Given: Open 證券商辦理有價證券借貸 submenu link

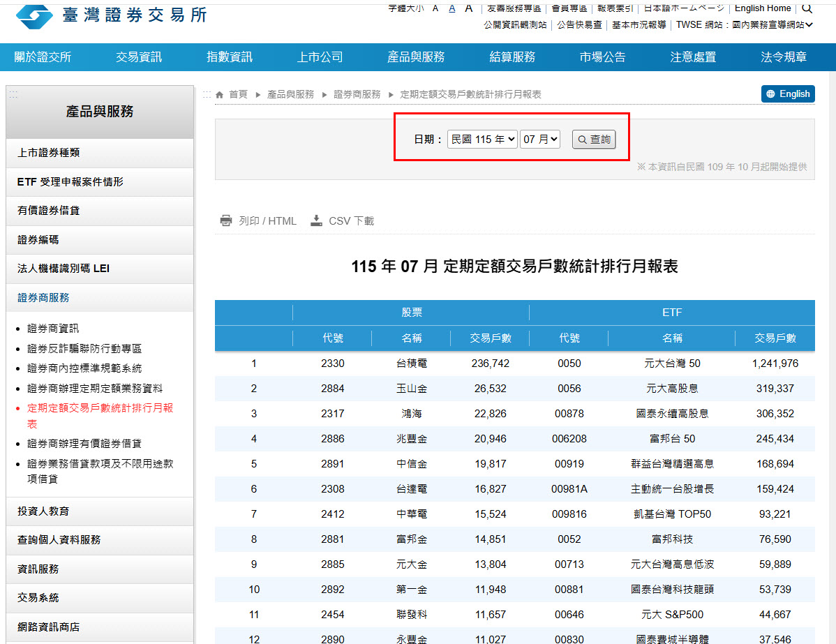Looking at the screenshot, I should pos(84,444).
